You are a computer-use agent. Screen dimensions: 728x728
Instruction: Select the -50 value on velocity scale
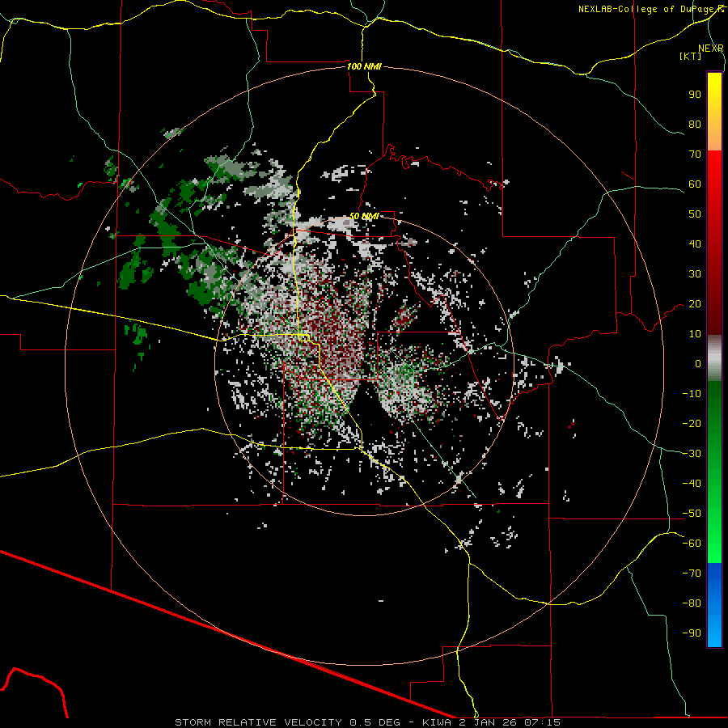tap(692, 514)
